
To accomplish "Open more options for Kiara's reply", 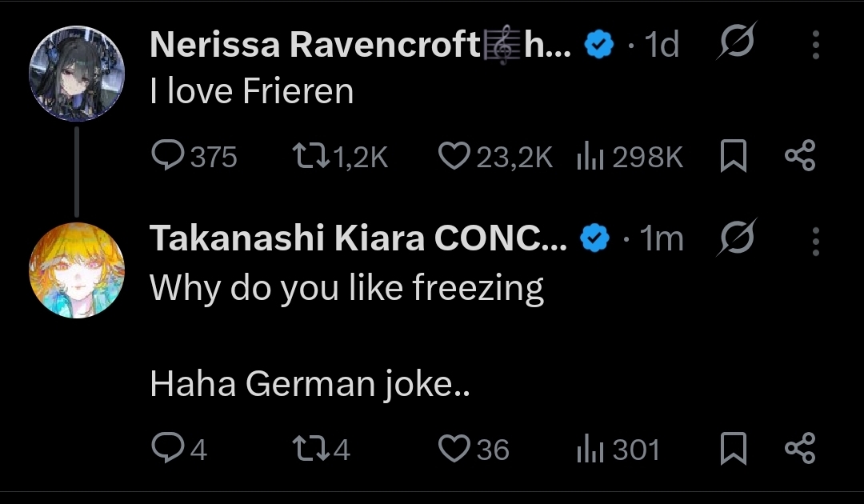I will [815, 239].
